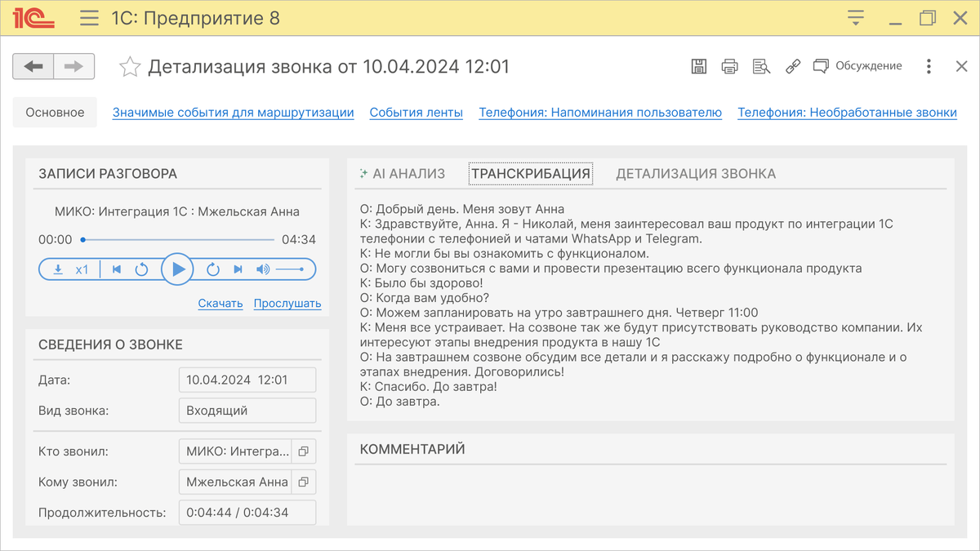Switch to the AI АНАЛИЗ tab
Viewport: 980px width, 551px height.
coord(403,173)
